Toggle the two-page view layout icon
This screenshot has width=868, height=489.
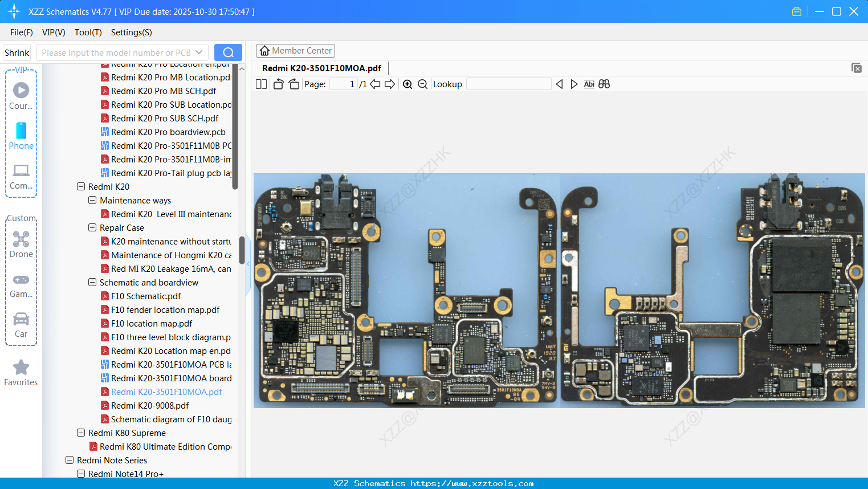pyautogui.click(x=261, y=84)
